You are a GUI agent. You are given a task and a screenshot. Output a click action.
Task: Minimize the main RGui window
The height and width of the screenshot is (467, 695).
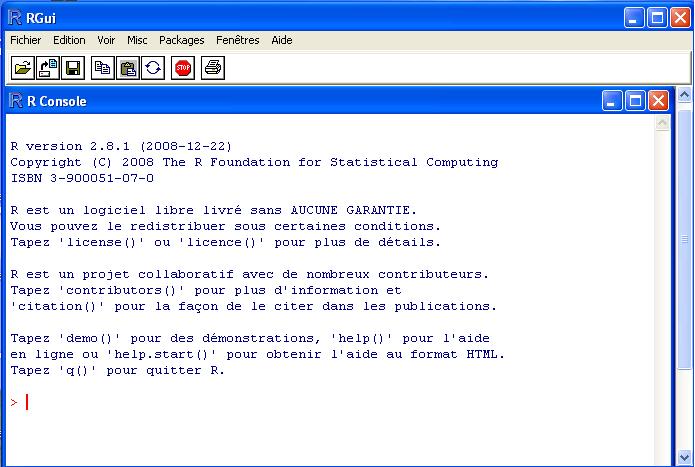[x=634, y=18]
